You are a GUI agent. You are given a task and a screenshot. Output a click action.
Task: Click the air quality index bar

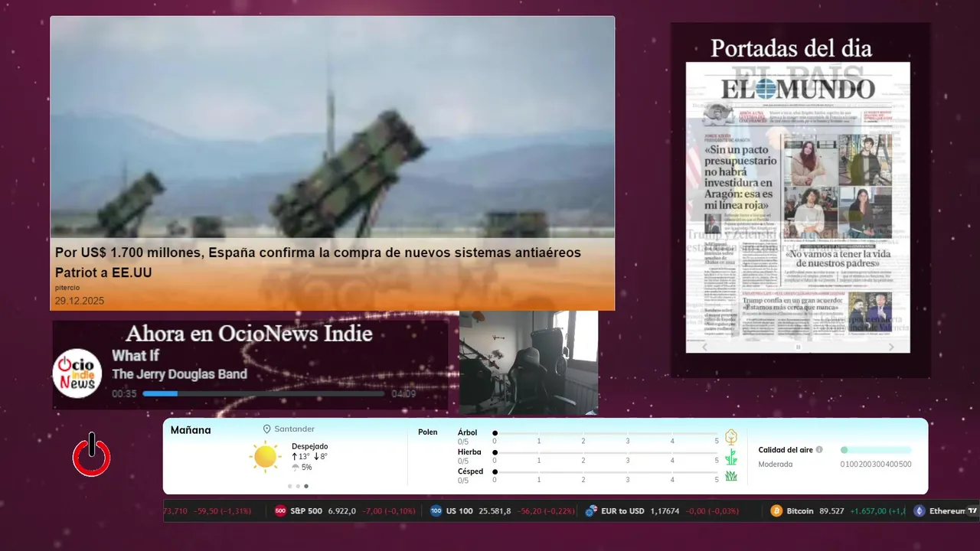(x=876, y=450)
